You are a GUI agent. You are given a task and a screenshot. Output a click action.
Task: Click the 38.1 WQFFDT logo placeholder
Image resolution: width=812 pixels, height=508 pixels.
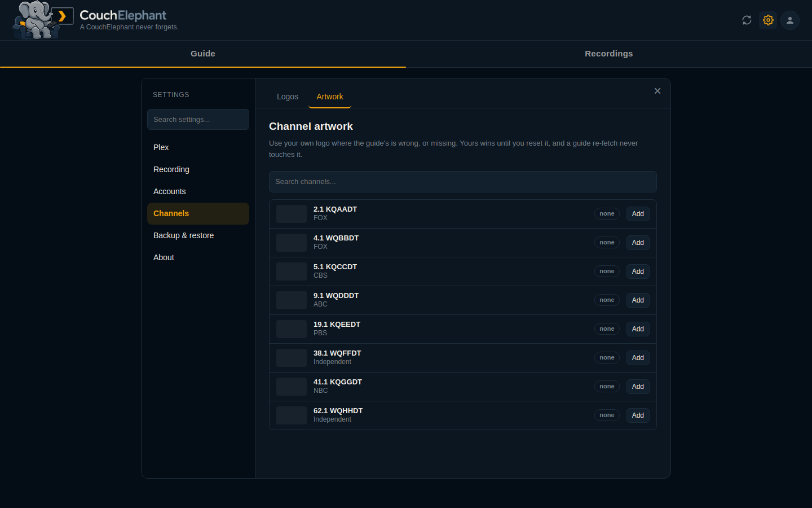[292, 358]
